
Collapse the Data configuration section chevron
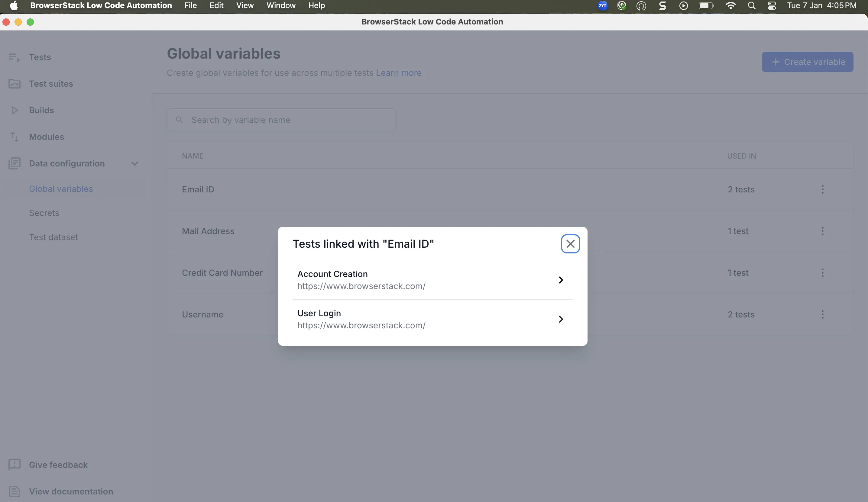[135, 163]
